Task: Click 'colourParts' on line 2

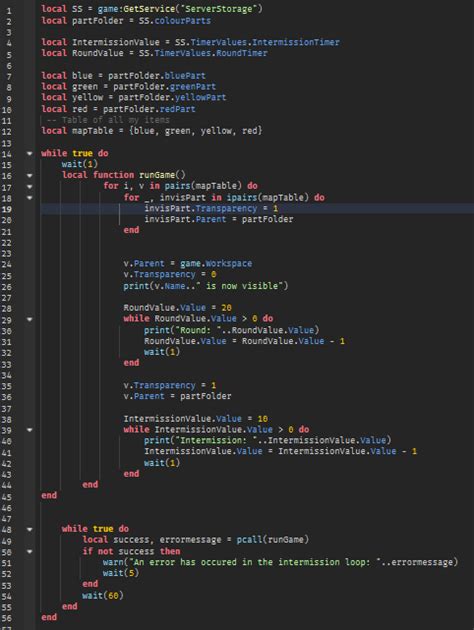Action: click(x=182, y=20)
